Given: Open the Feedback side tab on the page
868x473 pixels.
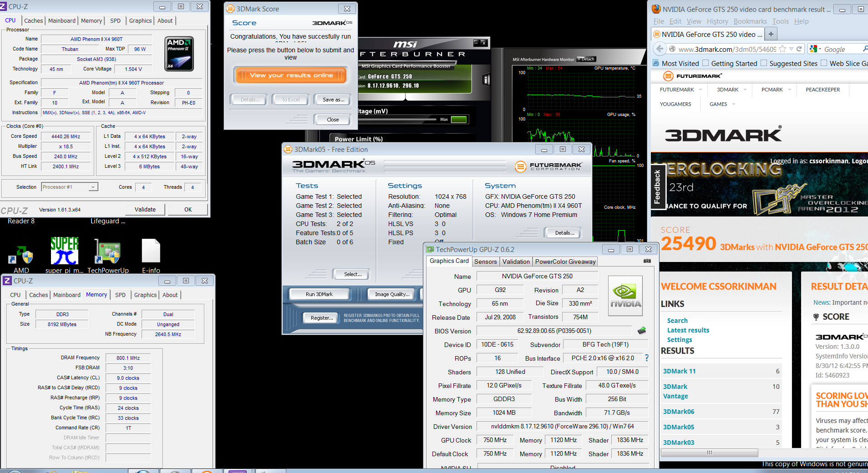Looking at the screenshot, I should (x=657, y=186).
